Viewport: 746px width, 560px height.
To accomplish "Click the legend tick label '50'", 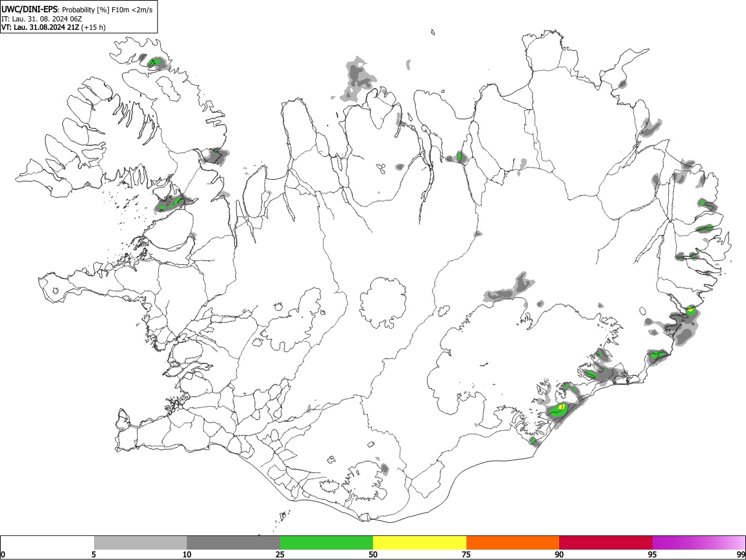I will [373, 554].
